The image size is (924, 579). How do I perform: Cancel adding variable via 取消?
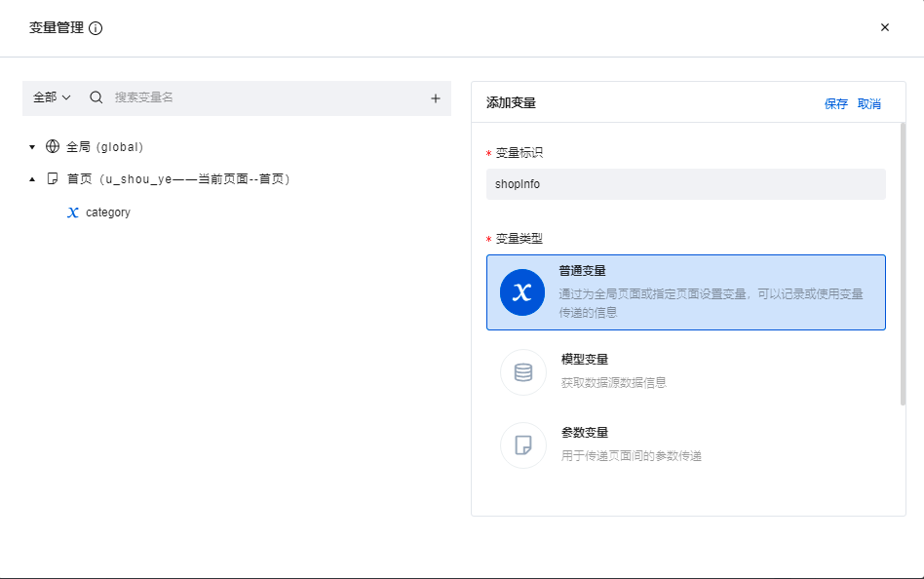pos(869,103)
